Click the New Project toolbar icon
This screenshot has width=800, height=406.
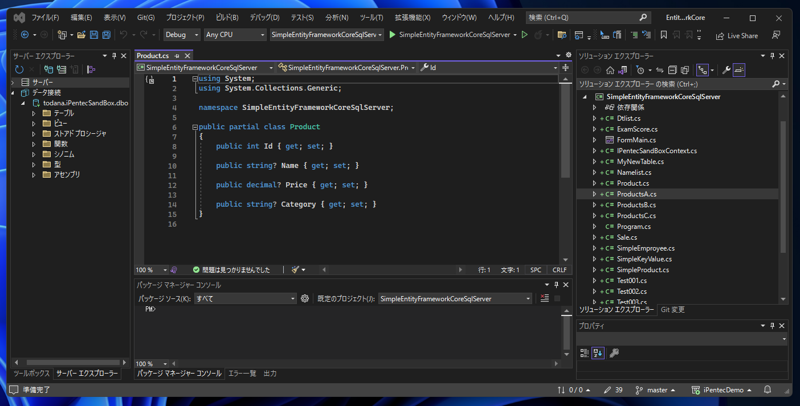point(62,35)
